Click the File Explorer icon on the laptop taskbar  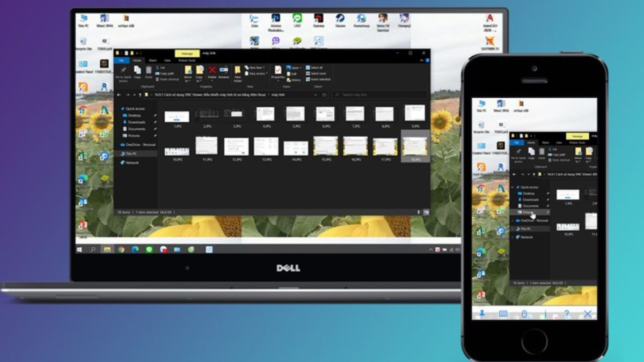click(107, 249)
